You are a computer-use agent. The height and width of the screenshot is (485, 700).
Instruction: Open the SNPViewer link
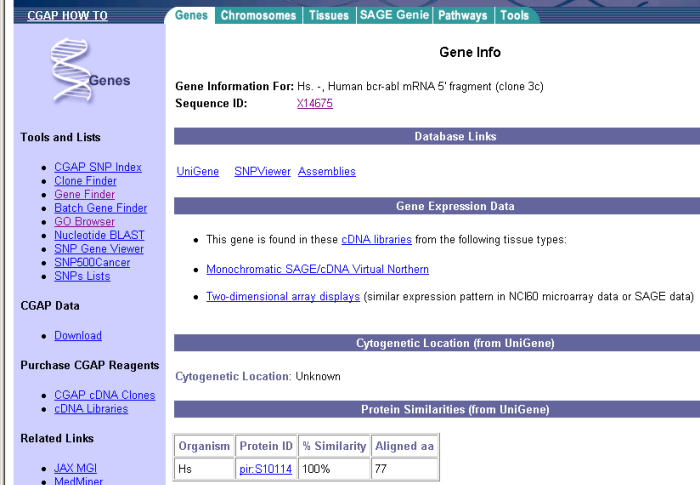coord(262,171)
